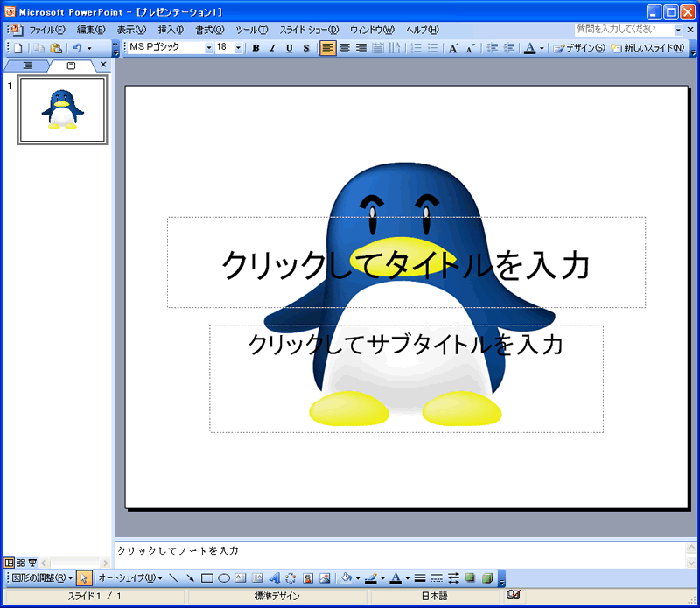700x608 pixels.
Task: Center-align the text
Action: click(344, 48)
